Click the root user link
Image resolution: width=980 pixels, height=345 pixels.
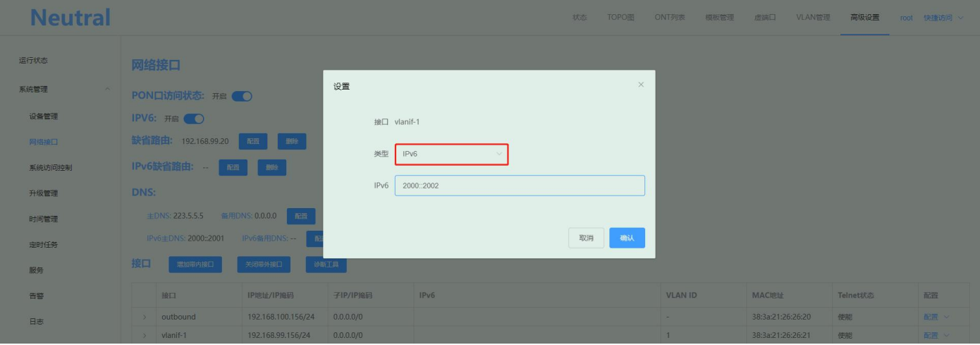pos(906,18)
